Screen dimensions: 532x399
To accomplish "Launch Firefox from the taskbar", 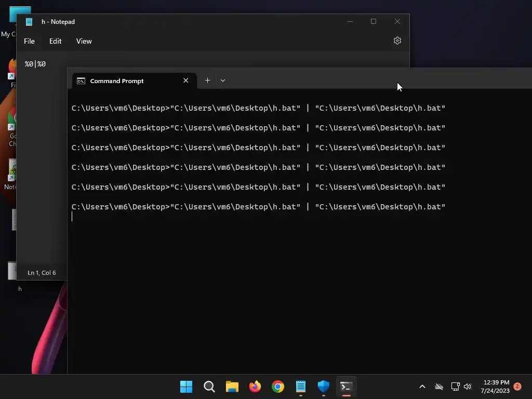I will tap(255, 387).
